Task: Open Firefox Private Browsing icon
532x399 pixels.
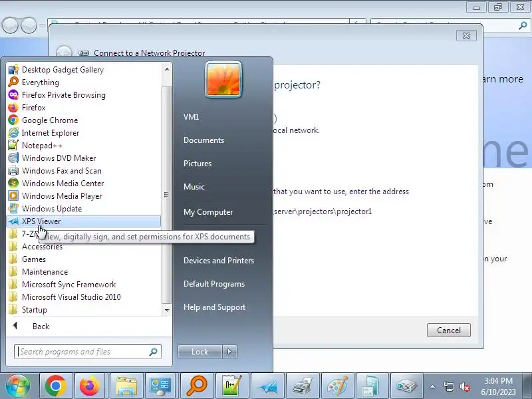Action: tap(13, 94)
